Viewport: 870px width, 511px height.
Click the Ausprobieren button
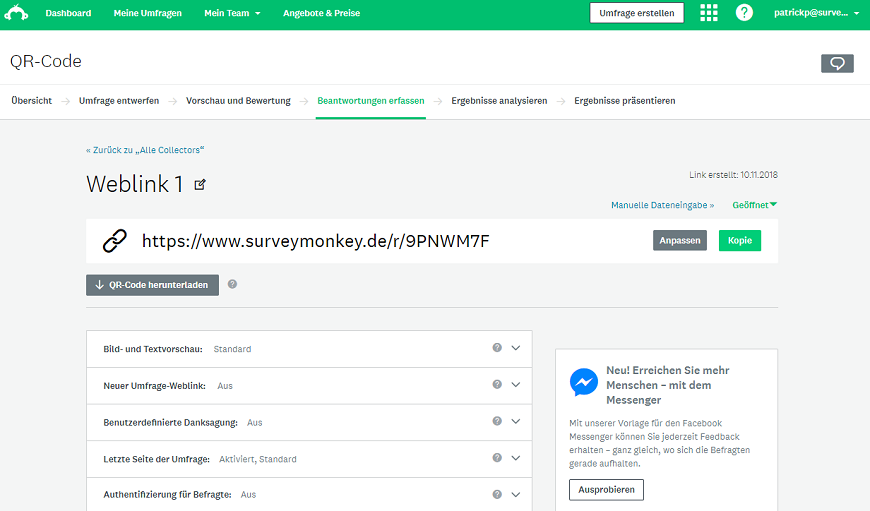[x=606, y=489]
